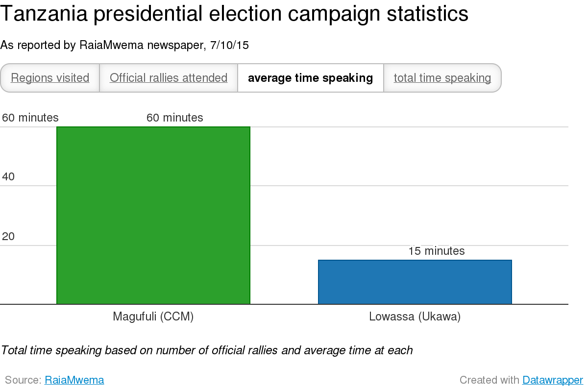This screenshot has height=392, width=588.
Task: Open the Regions visited tab
Action: (50, 78)
